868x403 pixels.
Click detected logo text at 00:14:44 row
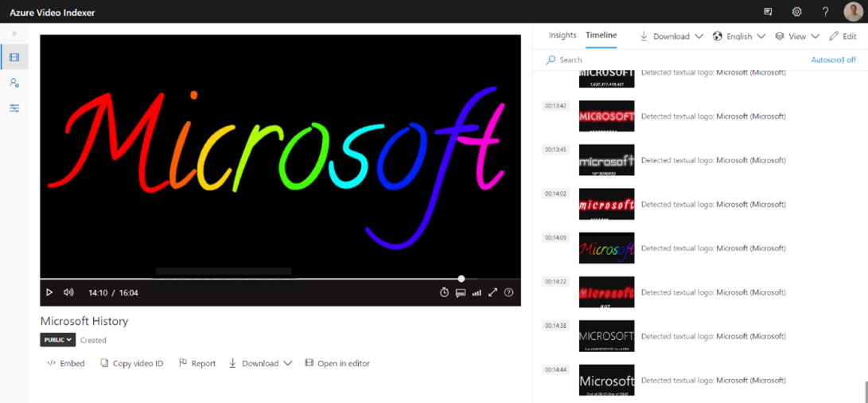pyautogui.click(x=714, y=380)
